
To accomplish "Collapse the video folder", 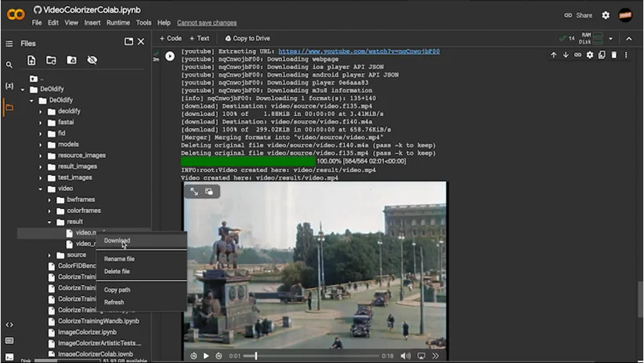I will pyautogui.click(x=40, y=189).
